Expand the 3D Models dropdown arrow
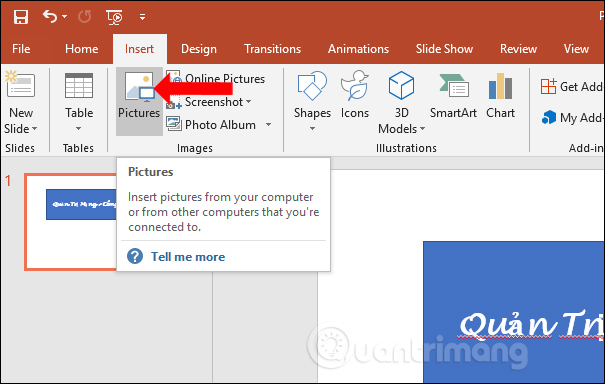This screenshot has height=384, width=605. [x=422, y=129]
